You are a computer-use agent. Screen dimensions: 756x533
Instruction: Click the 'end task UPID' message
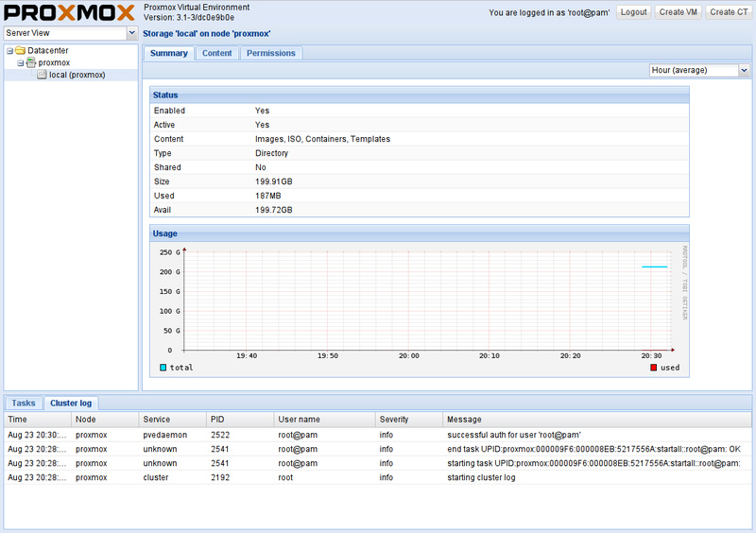(593, 449)
